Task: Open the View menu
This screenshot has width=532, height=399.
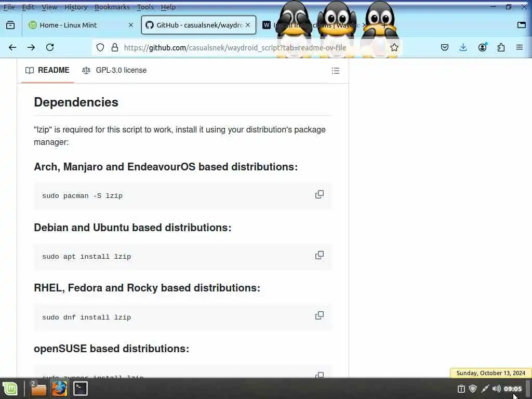Action: tap(49, 7)
